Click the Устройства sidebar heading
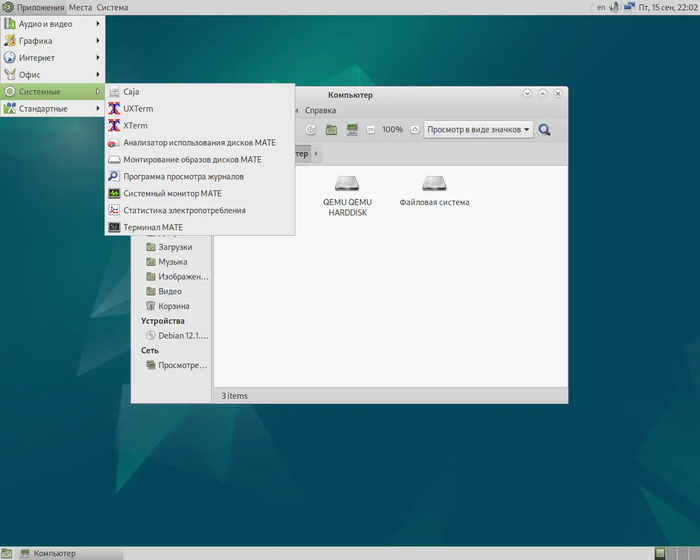Image resolution: width=700 pixels, height=560 pixels. 162,321
